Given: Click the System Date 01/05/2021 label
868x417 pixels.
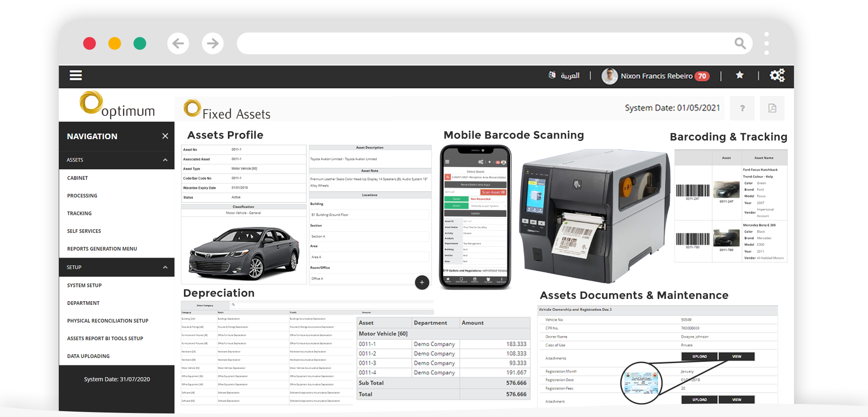Looking at the screenshot, I should pyautogui.click(x=672, y=108).
